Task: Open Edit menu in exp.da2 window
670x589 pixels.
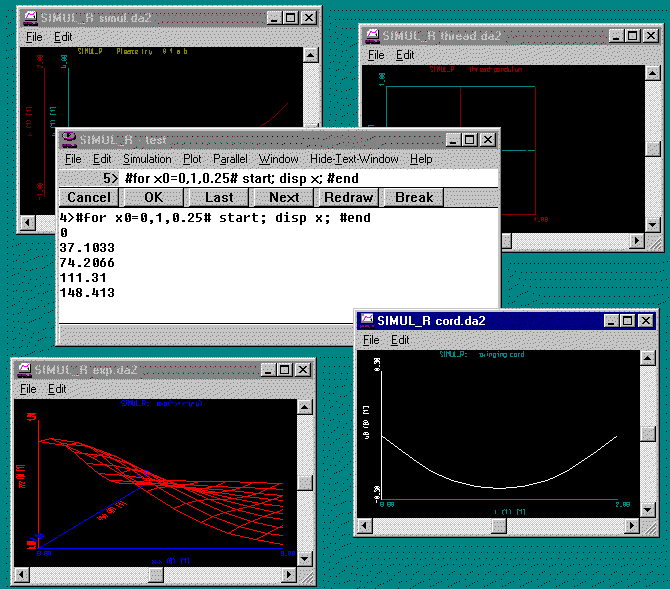Action: [x=57, y=389]
